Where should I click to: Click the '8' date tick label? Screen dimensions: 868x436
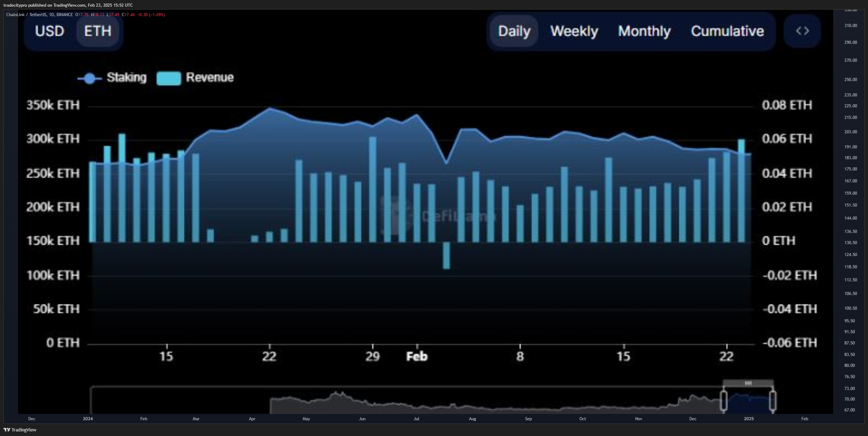click(x=520, y=356)
